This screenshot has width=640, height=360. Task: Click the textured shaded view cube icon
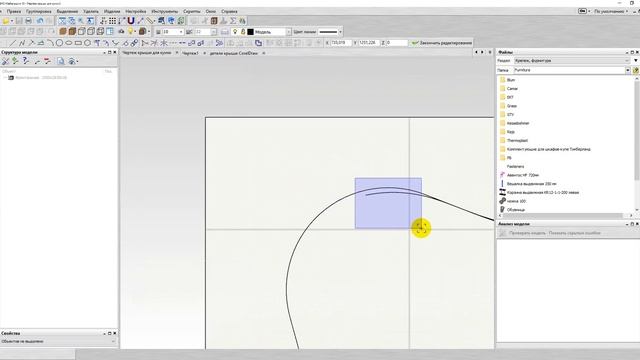pyautogui.click(x=62, y=31)
